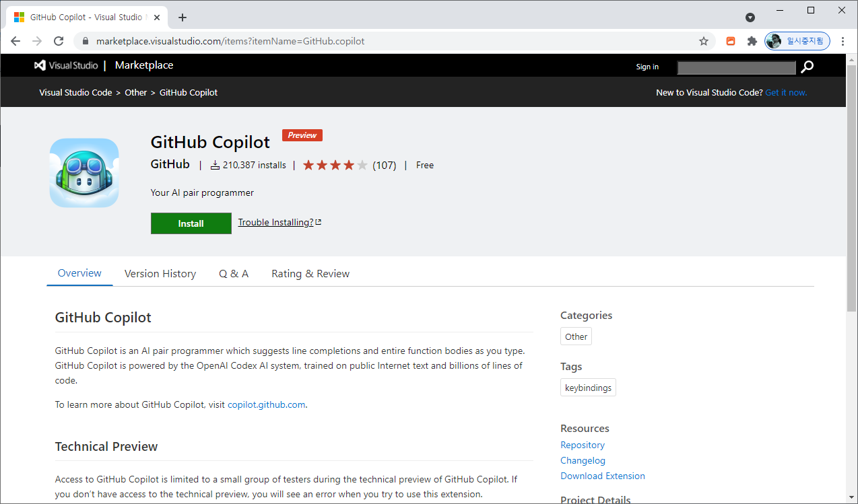Viewport: 858px width, 504px height.
Task: Click the Marketplace header link
Action: (144, 65)
